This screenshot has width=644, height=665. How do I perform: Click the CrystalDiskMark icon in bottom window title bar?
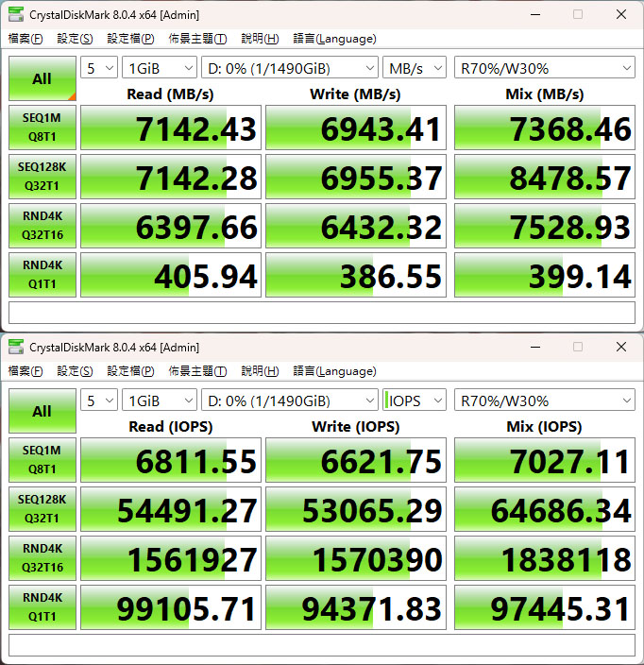(x=16, y=347)
